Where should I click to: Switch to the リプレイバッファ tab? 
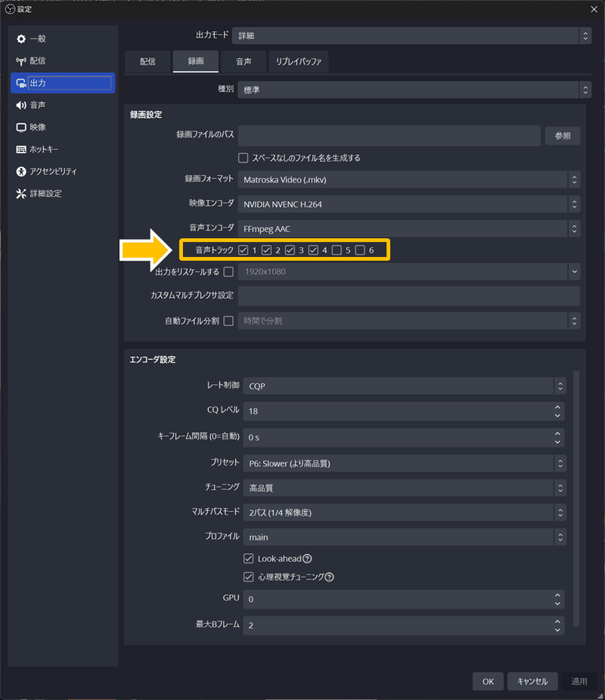299,61
